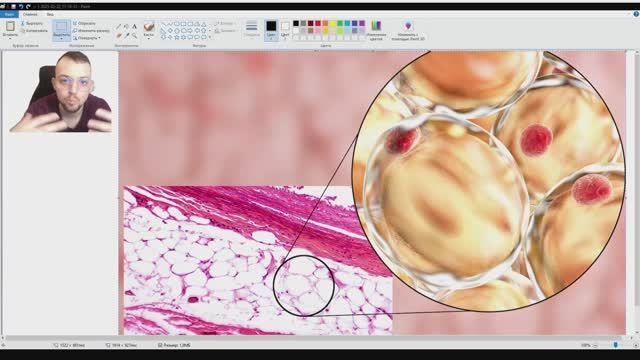Screen dimensions: 640x360
Task: Select Color 2 background box
Action: pos(285,30)
